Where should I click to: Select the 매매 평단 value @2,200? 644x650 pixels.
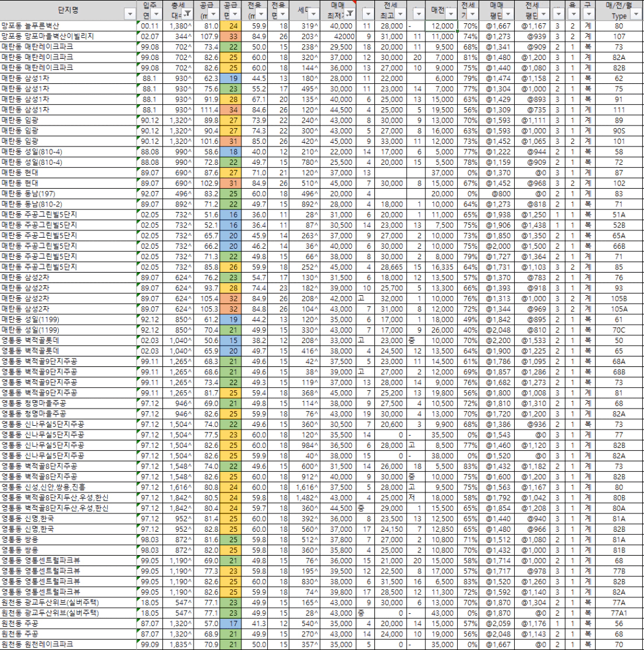[x=497, y=341]
